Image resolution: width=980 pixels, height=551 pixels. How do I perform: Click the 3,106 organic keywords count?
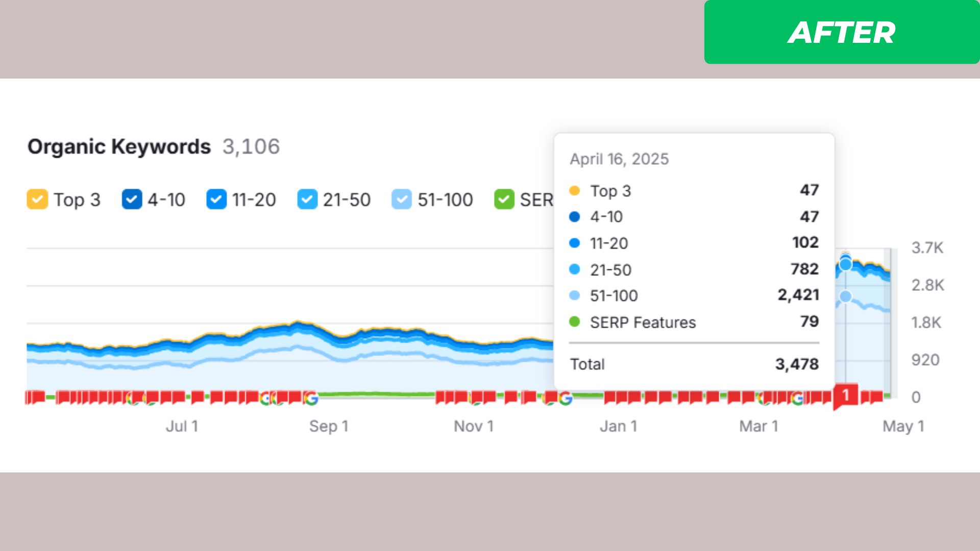(251, 147)
